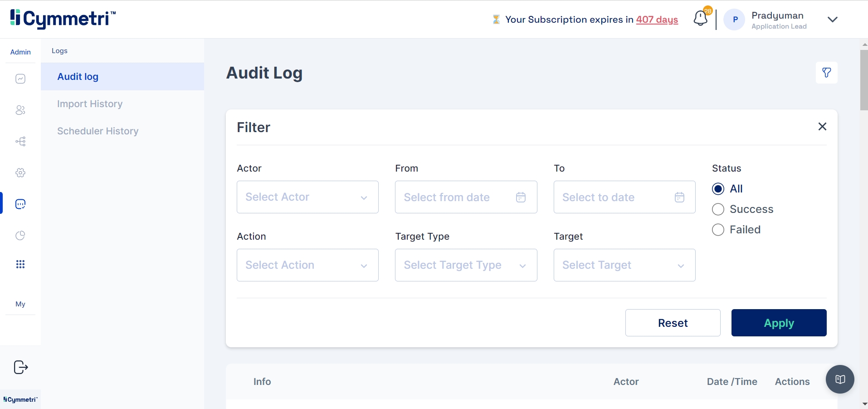
Task: Click the notification bell icon
Action: pyautogui.click(x=700, y=19)
